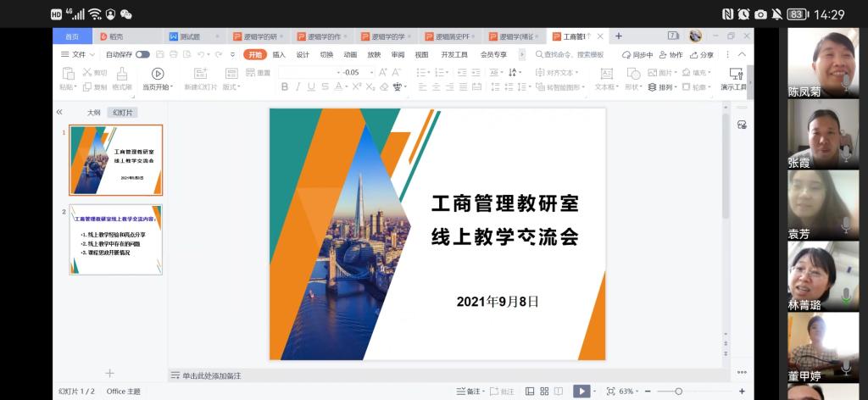Screen dimensions: 868x400
Task: Switch to the Outline panel tab
Action: (x=93, y=112)
